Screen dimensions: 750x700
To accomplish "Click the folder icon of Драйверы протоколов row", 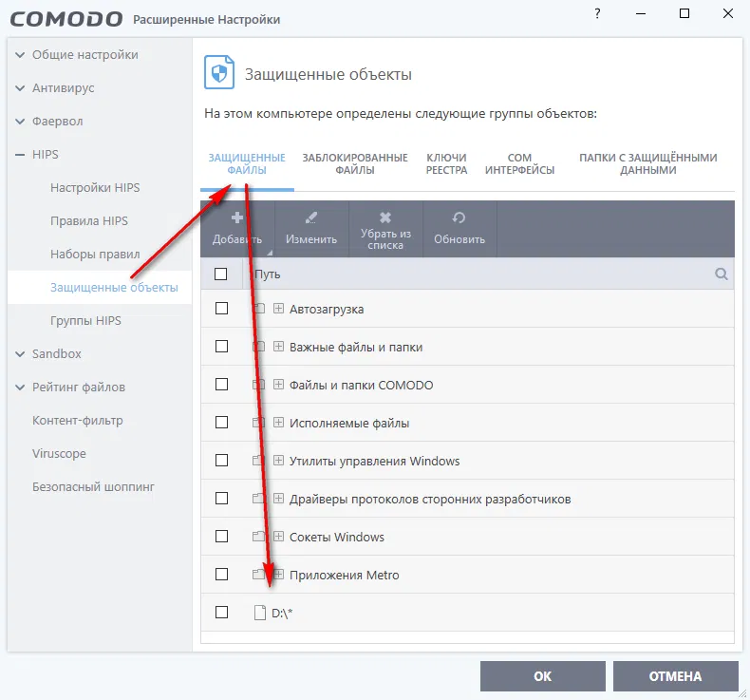I will click(x=259, y=498).
